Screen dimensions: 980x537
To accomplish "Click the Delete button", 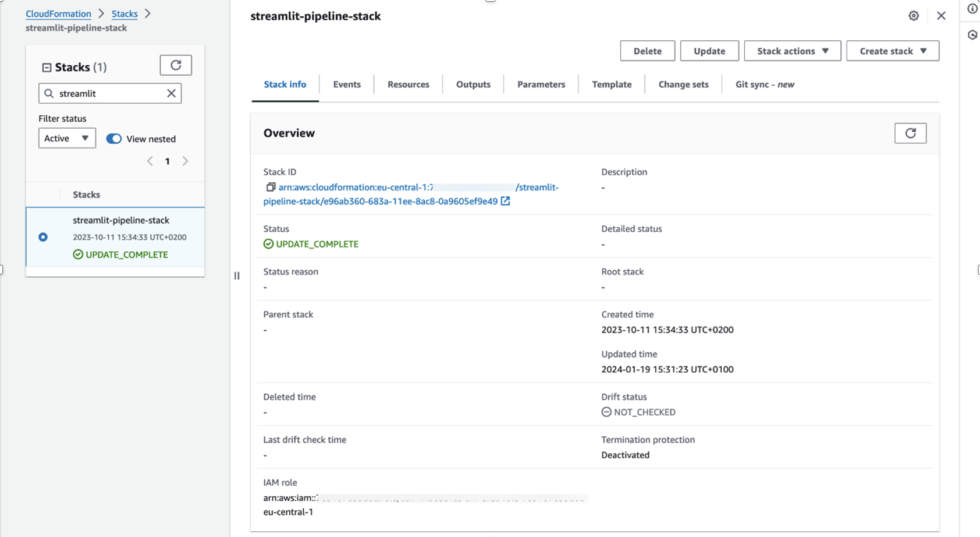I will (648, 51).
